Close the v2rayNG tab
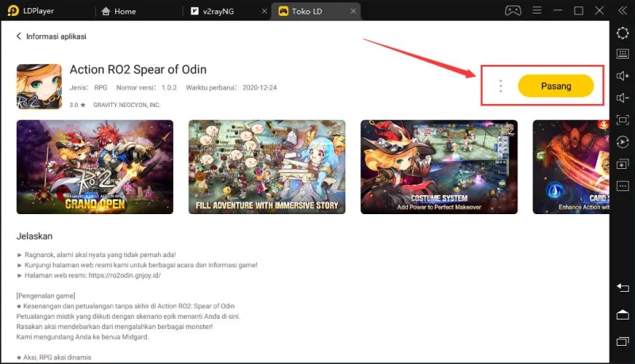Screen dimensions: 635x364 [264, 11]
